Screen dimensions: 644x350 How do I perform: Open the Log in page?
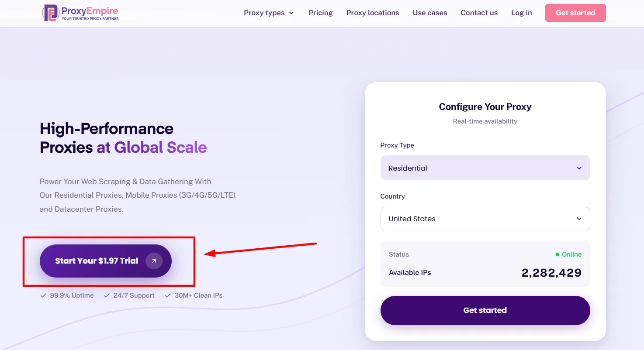(x=521, y=13)
